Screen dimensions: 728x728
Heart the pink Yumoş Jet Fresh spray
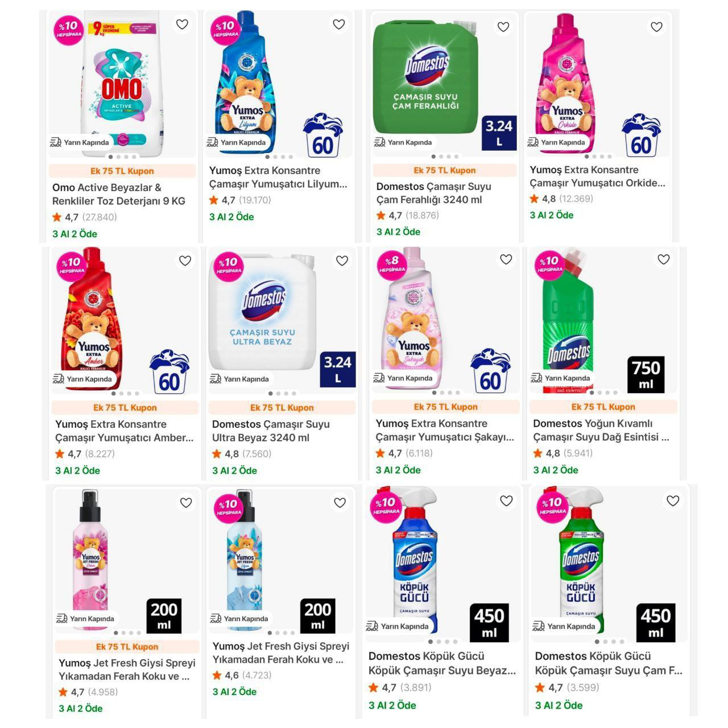(186, 503)
